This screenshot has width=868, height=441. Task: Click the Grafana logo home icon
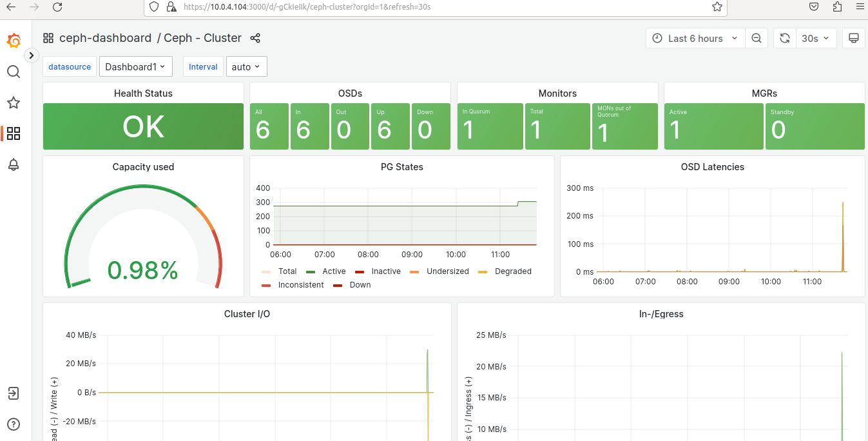14,41
